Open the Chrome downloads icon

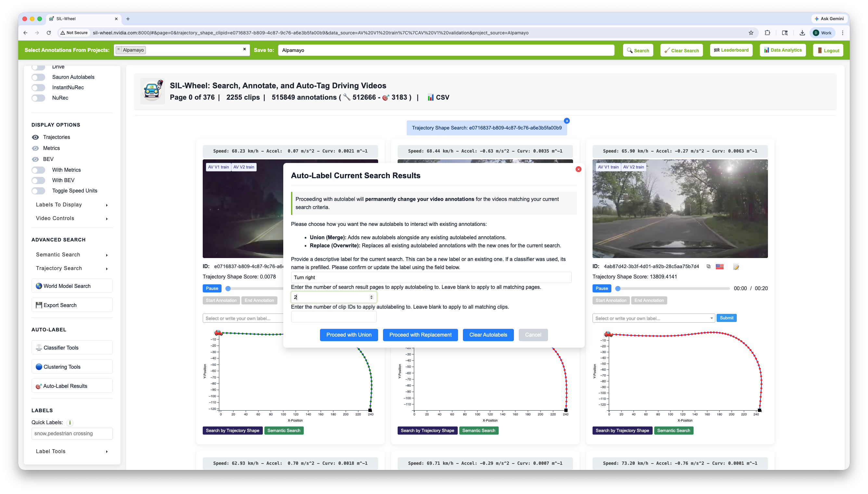[x=802, y=33]
